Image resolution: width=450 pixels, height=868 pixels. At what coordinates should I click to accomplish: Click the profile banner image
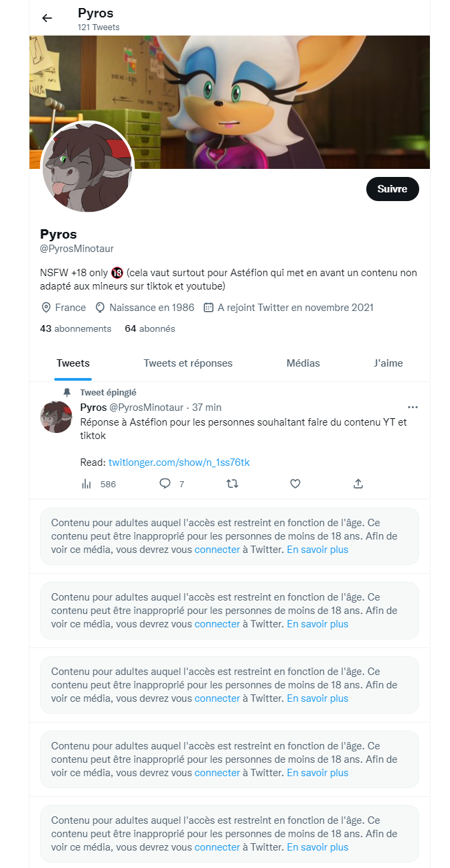pyautogui.click(x=268, y=87)
